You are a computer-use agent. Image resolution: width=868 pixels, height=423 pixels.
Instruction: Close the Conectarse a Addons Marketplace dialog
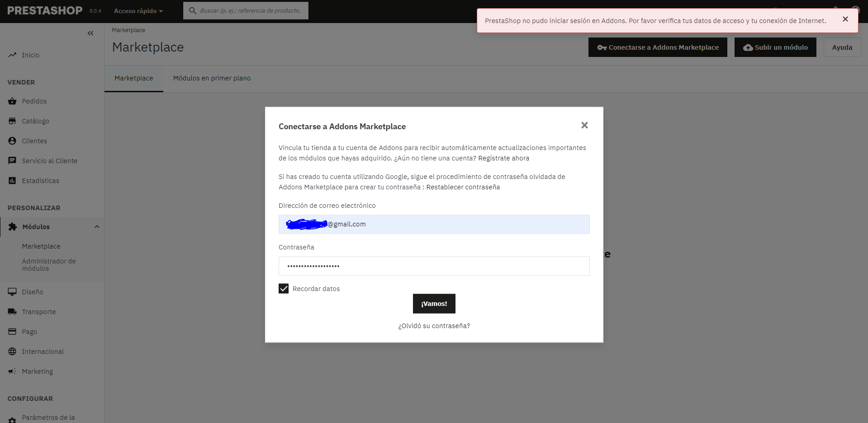[584, 125]
